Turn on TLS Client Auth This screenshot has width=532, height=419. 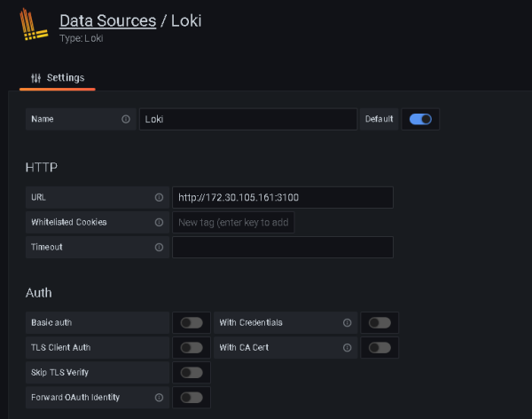[191, 347]
